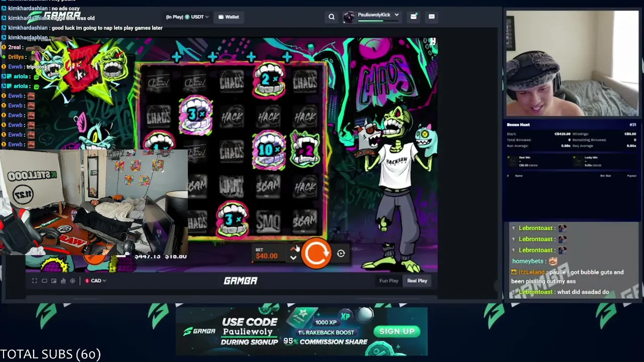Click the "95% COMMISSION SHARE" banner text
This screenshot has height=362, width=644.
click(325, 341)
